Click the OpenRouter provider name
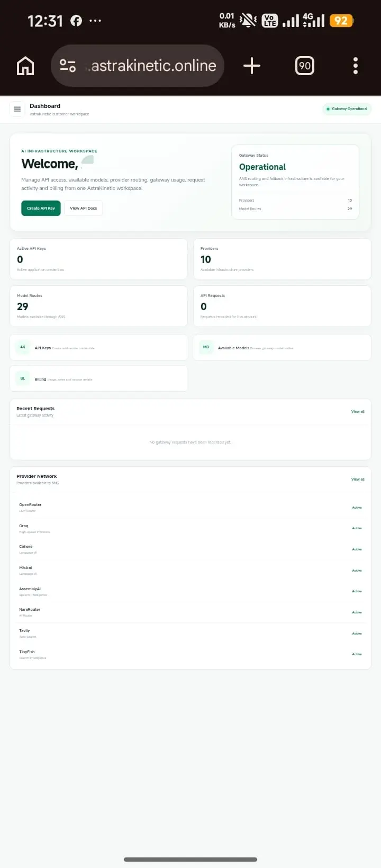 (x=30, y=505)
